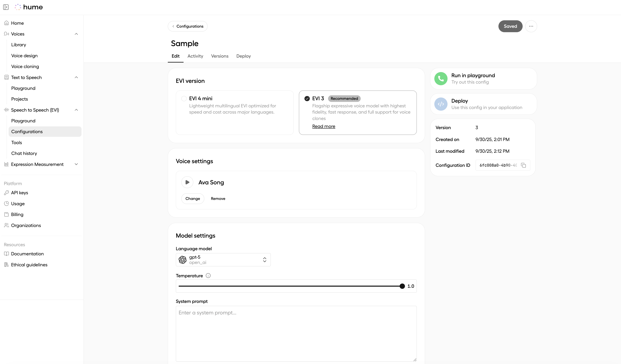This screenshot has width=621, height=364.
Task: Open the Run in playground phone icon
Action: click(x=441, y=78)
